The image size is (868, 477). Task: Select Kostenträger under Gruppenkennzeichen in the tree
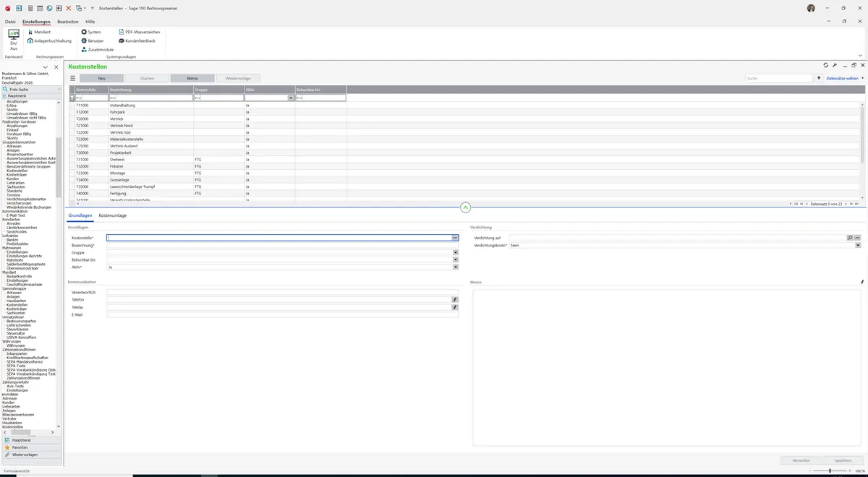[x=17, y=174]
